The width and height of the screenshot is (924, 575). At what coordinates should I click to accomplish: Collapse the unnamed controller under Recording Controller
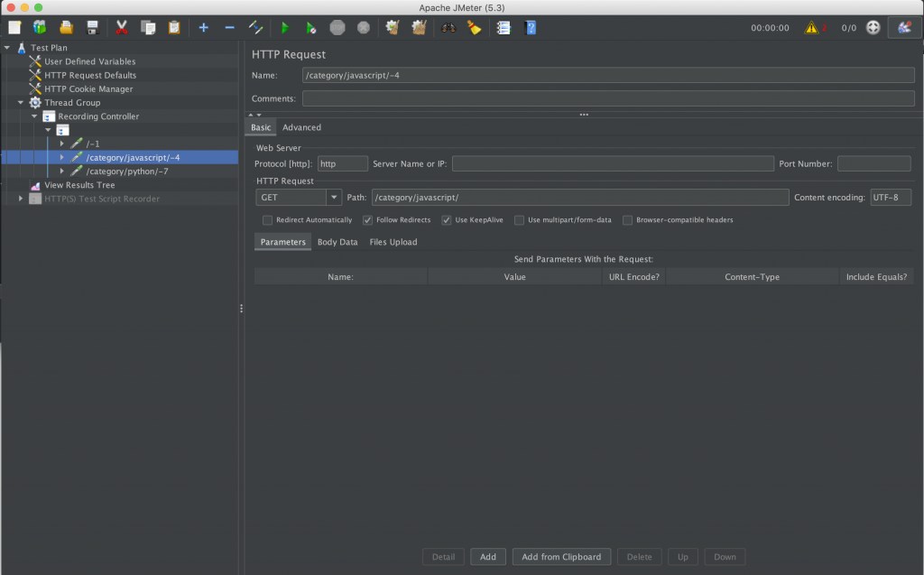49,130
